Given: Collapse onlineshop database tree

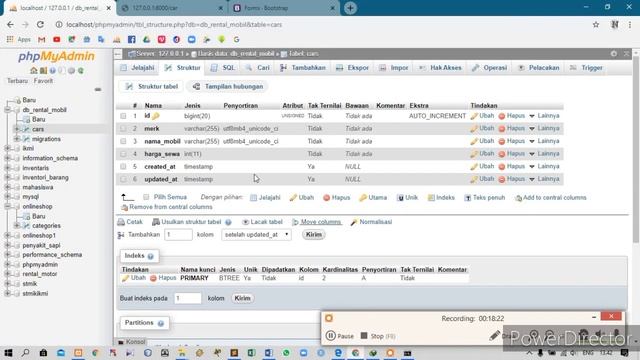Looking at the screenshot, I should [7, 207].
